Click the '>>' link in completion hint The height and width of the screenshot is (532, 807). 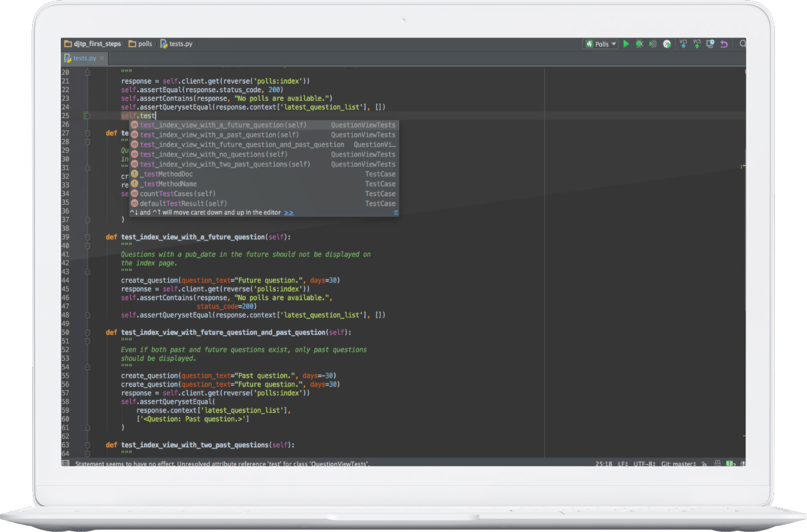(288, 213)
